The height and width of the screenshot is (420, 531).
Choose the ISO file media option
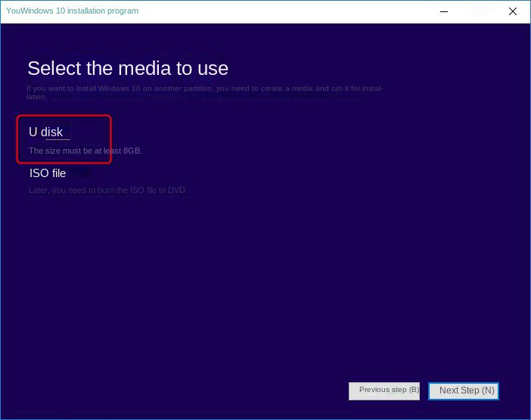[48, 173]
